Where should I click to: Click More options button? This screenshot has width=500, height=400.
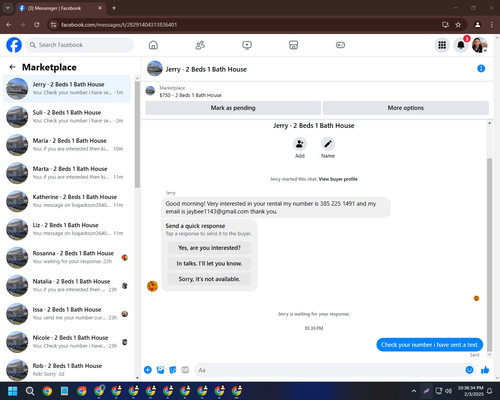pos(406,108)
